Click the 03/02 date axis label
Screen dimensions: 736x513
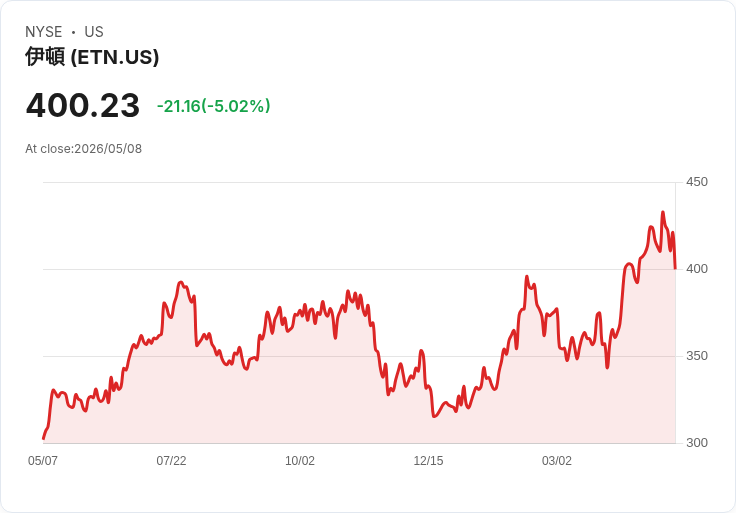(557, 460)
